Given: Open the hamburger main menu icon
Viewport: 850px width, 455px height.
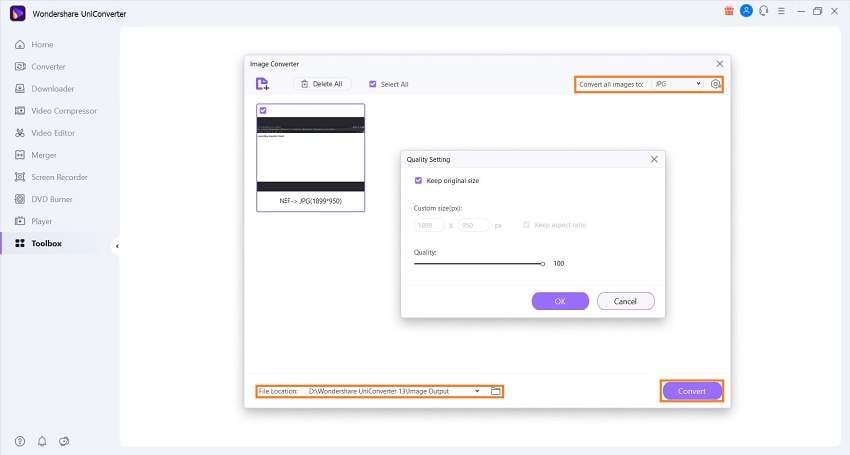Looking at the screenshot, I should [x=781, y=11].
